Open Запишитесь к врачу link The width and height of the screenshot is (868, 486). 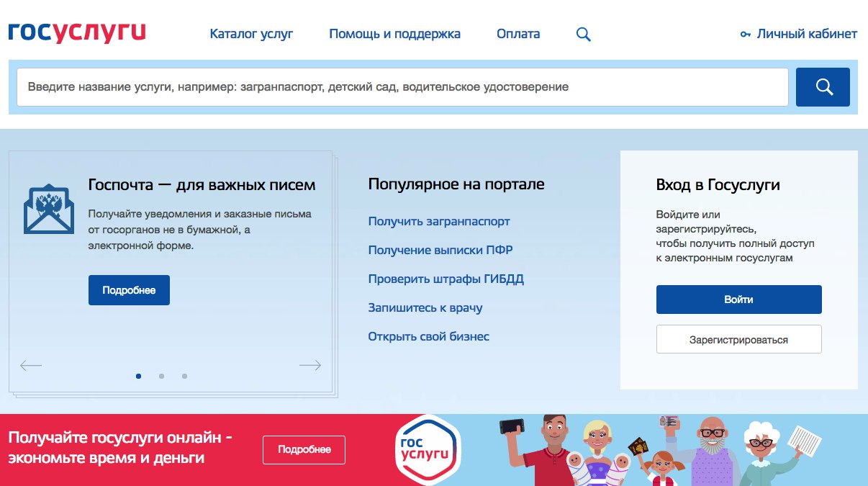425,308
